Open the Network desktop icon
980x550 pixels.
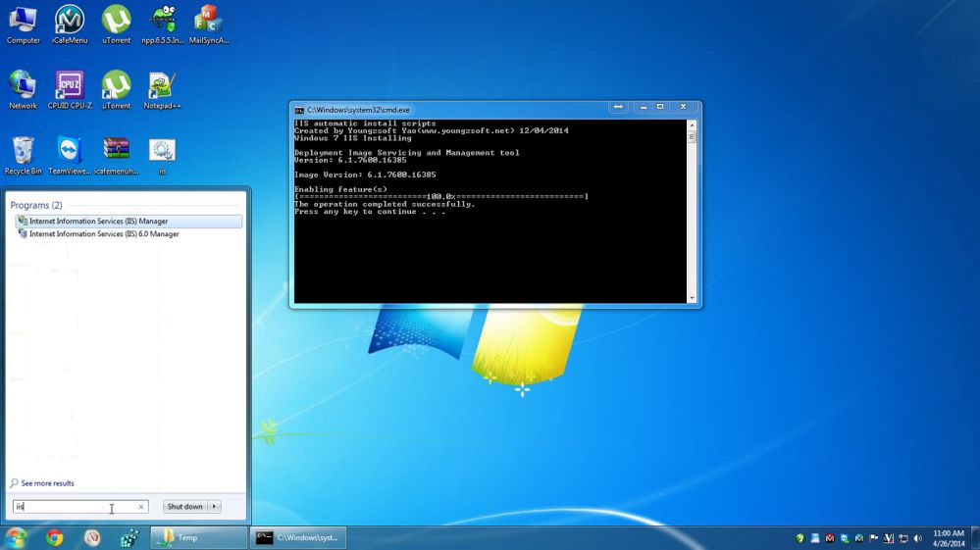[x=24, y=90]
